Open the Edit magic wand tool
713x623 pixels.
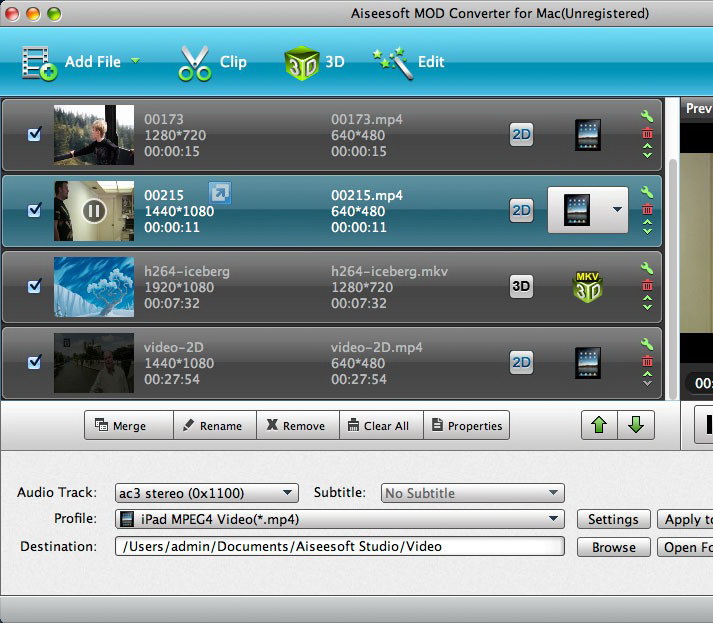[x=392, y=63]
